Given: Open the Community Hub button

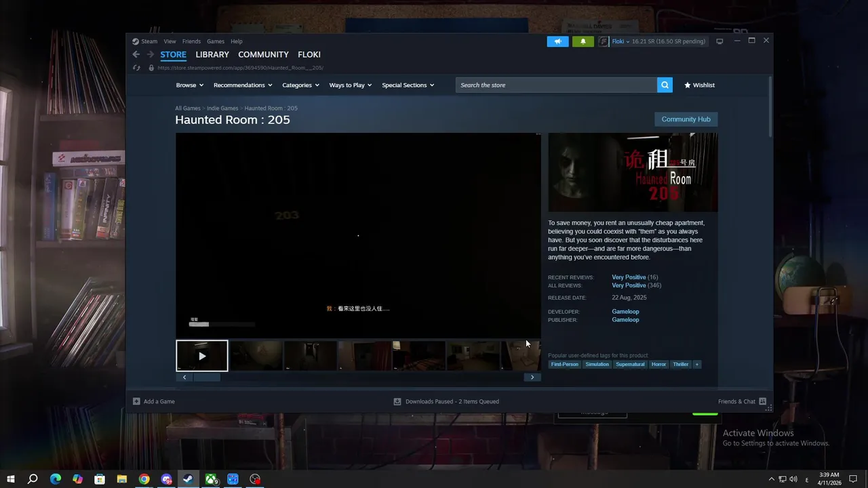Looking at the screenshot, I should point(686,119).
